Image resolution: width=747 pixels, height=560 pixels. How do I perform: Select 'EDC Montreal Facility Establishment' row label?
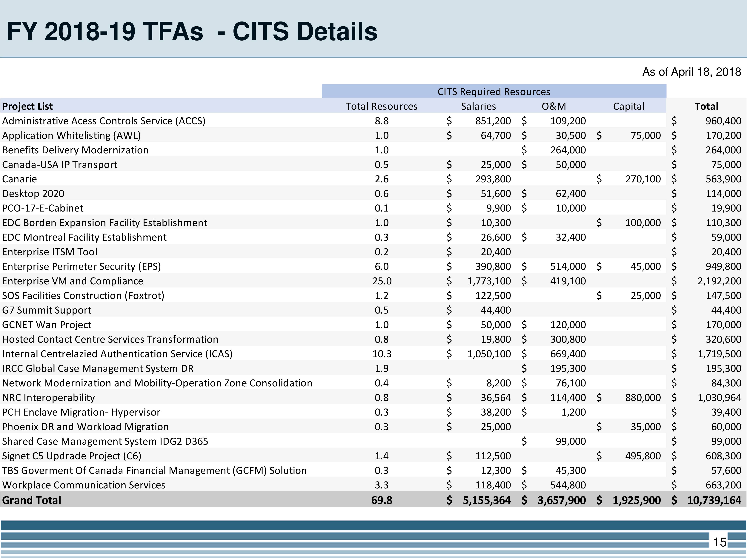(84, 237)
